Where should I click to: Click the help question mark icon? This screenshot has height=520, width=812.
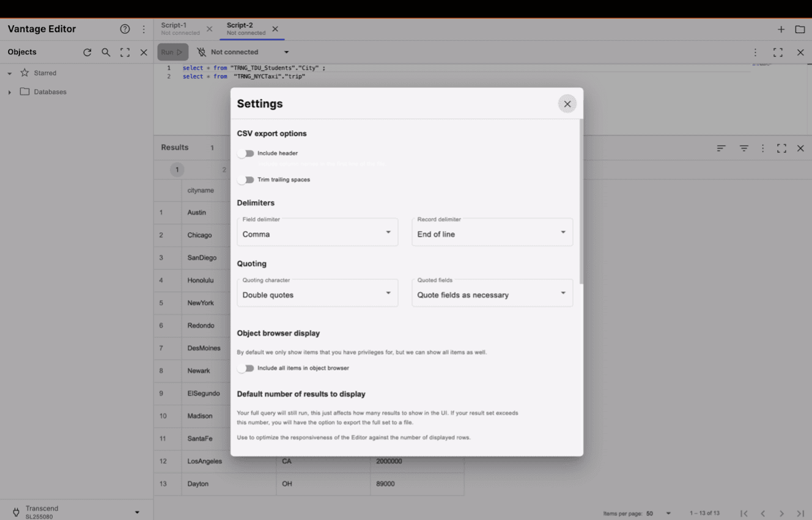pos(125,29)
